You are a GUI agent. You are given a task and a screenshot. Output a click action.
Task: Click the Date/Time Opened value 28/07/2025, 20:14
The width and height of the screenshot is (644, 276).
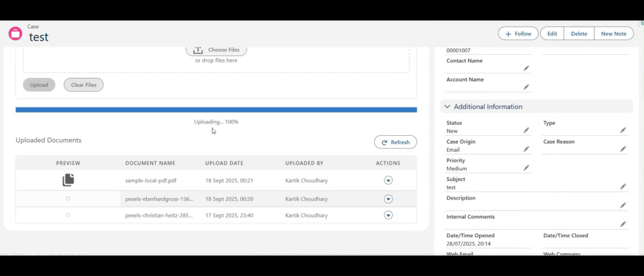point(469,244)
